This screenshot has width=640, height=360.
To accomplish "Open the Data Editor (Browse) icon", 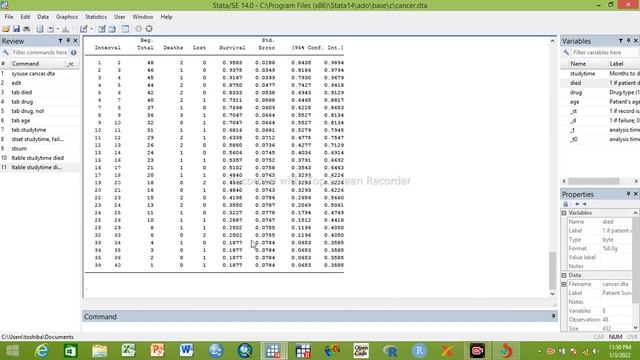I will 112,29.
